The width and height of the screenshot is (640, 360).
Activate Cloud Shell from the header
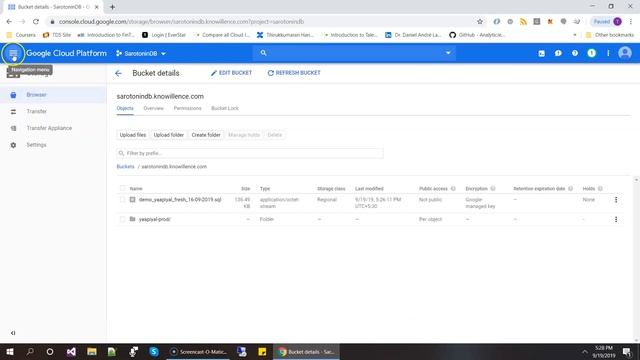pyautogui.click(x=541, y=53)
